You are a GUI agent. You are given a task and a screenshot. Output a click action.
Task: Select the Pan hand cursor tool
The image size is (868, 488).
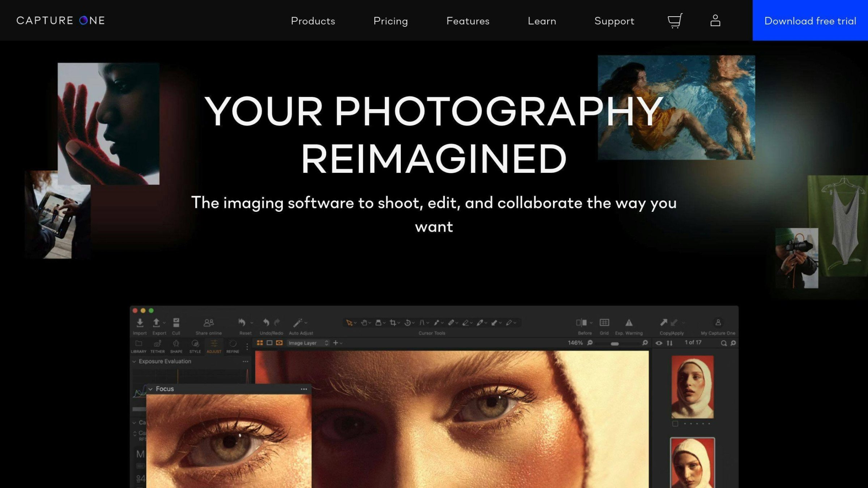(364, 323)
